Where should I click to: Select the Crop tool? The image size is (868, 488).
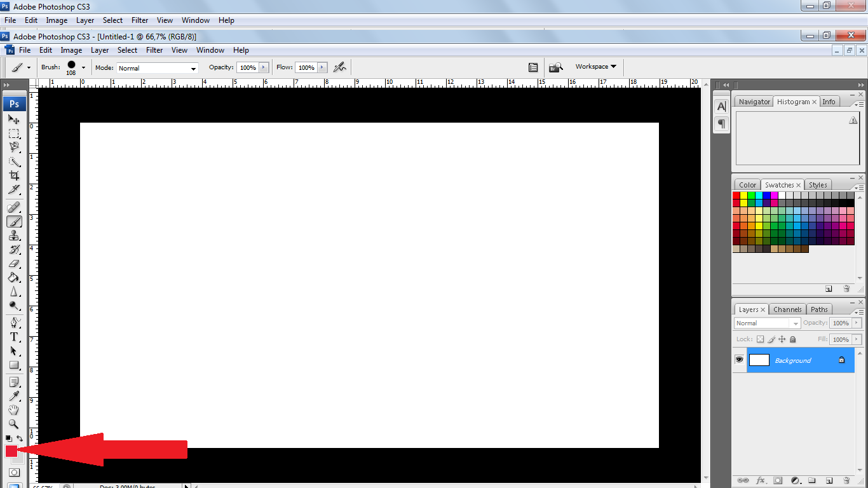[x=14, y=175]
